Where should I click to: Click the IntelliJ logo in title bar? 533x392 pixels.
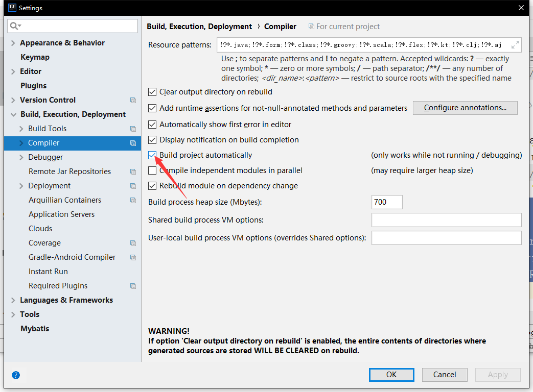[x=12, y=8]
